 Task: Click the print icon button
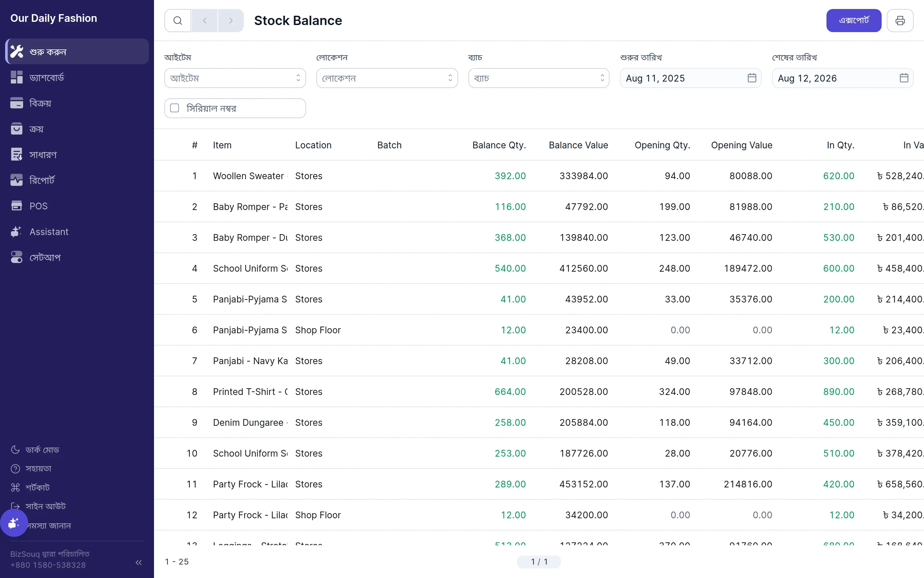pos(900,21)
